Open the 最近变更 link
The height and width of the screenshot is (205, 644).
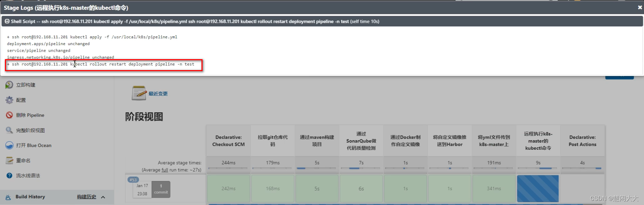[158, 94]
